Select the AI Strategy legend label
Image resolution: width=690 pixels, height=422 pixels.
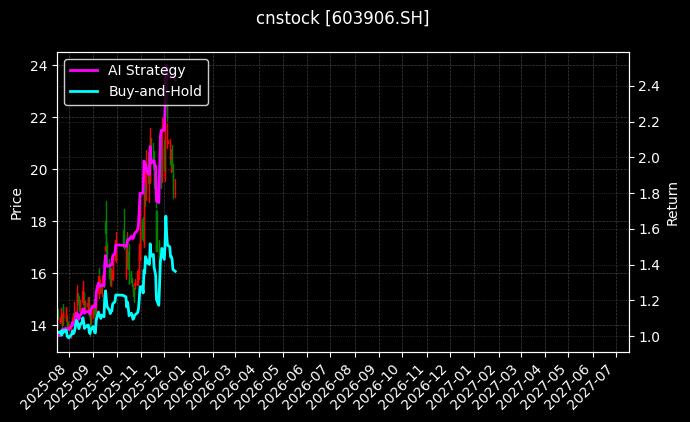[x=146, y=70]
